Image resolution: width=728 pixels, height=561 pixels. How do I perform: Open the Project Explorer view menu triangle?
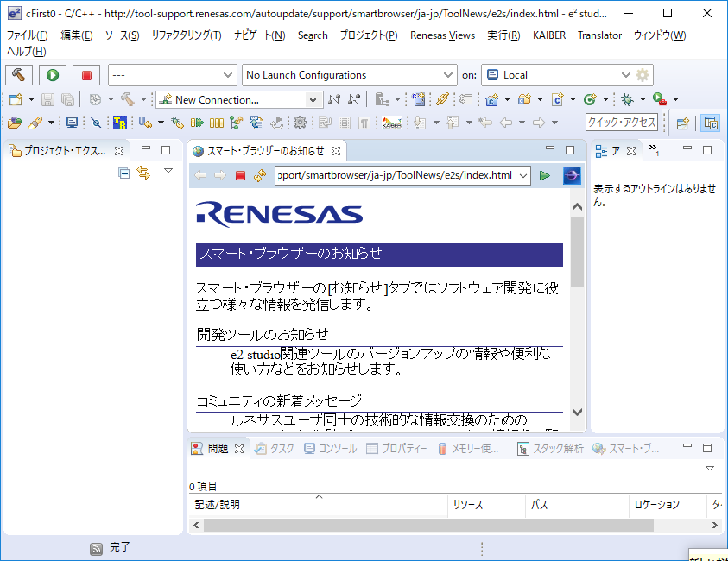pyautogui.click(x=168, y=171)
